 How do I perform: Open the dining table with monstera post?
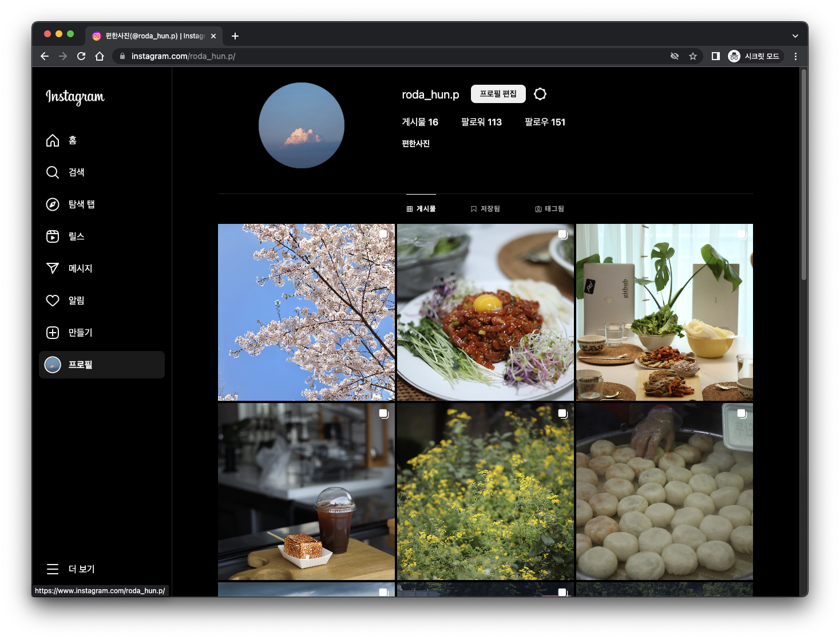[x=664, y=312]
